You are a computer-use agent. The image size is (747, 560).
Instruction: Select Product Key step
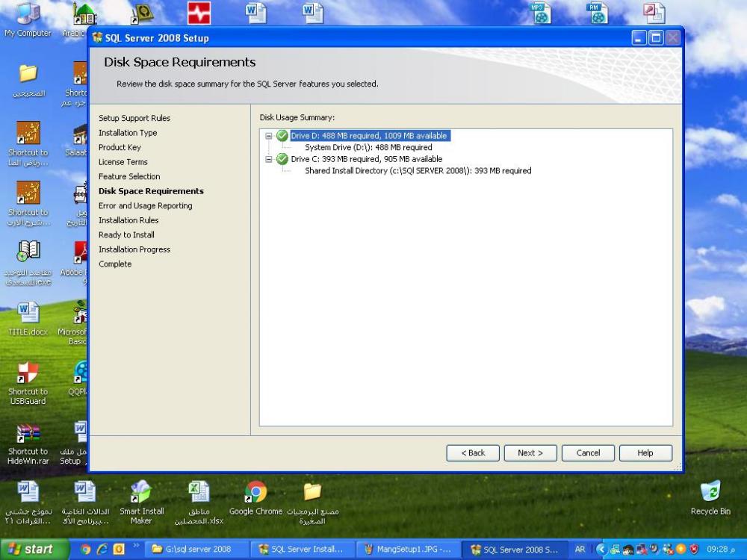click(x=120, y=147)
